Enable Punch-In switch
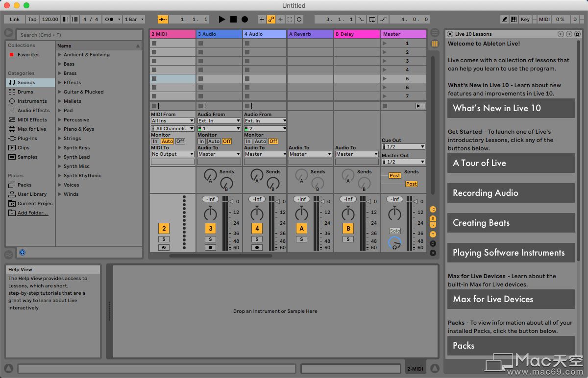Viewport: 588px width, 378px height. coord(361,20)
